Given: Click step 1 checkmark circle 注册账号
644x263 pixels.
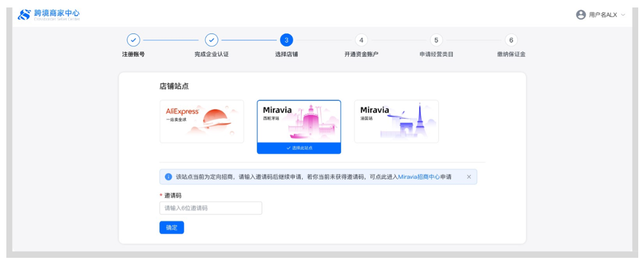Looking at the screenshot, I should (133, 40).
